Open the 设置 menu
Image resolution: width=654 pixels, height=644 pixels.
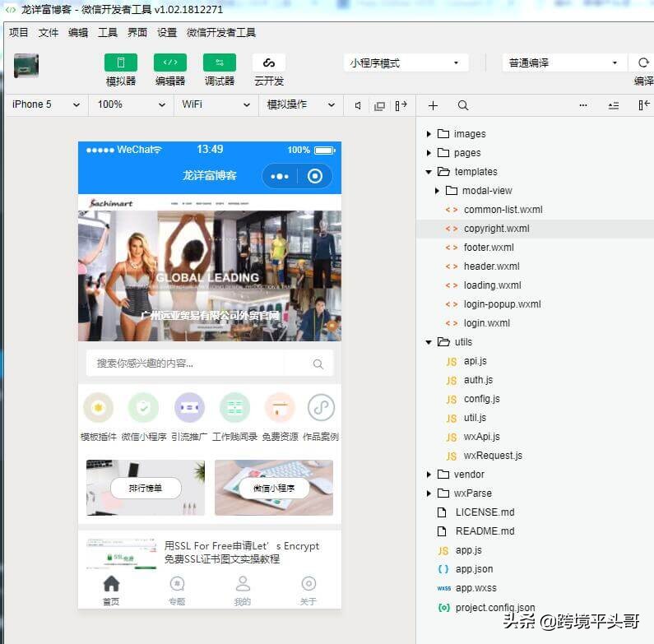pyautogui.click(x=167, y=33)
